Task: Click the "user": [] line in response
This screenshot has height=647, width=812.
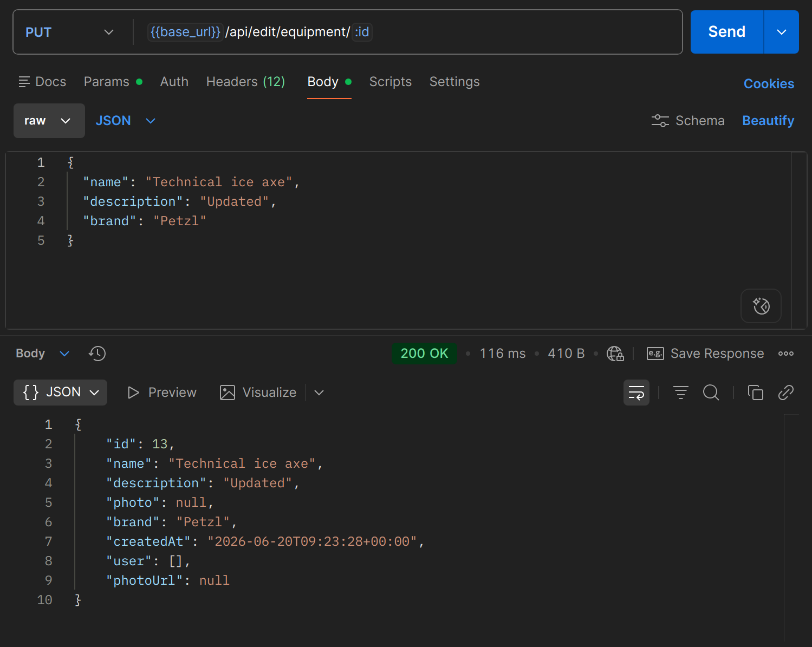Action: (148, 561)
